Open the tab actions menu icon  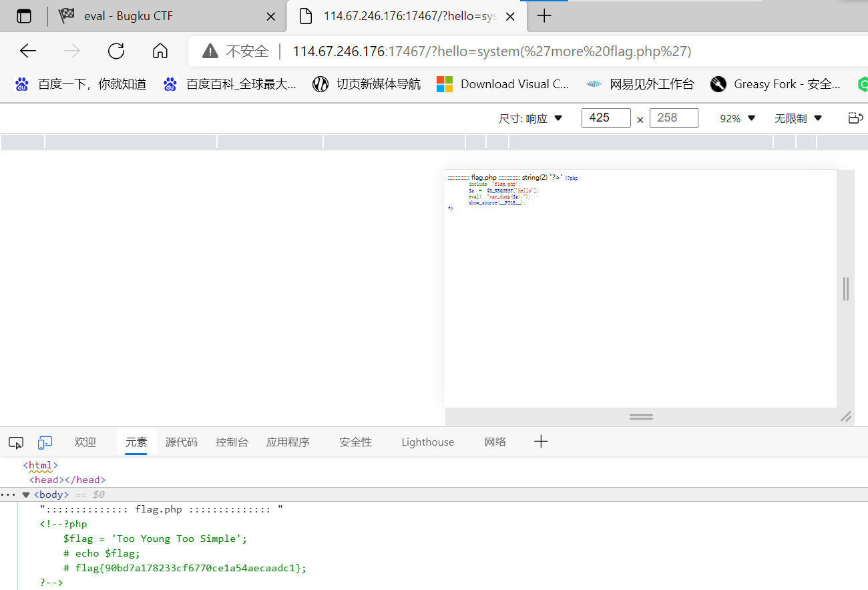click(x=24, y=16)
